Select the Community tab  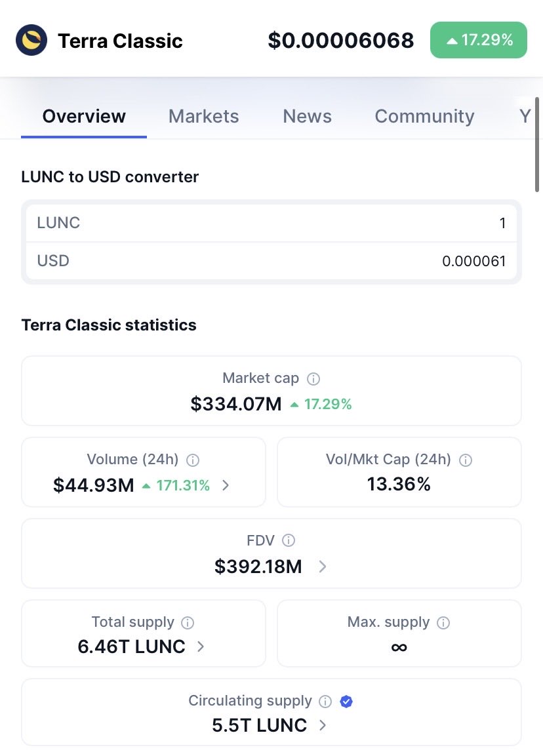click(x=424, y=116)
